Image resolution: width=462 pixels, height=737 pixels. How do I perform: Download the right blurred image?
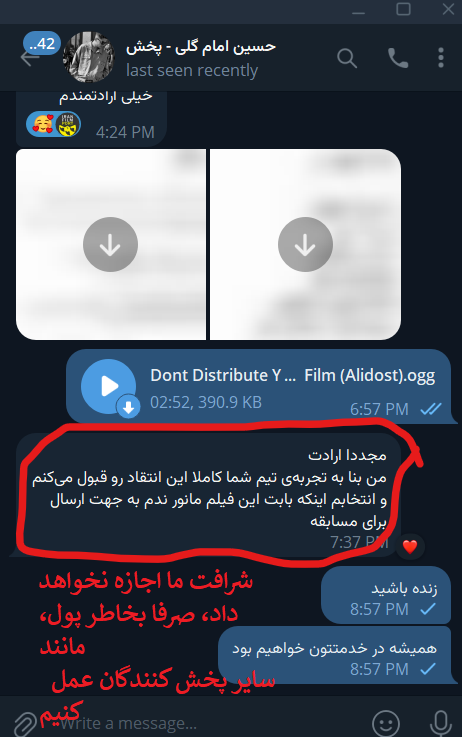pyautogui.click(x=305, y=244)
